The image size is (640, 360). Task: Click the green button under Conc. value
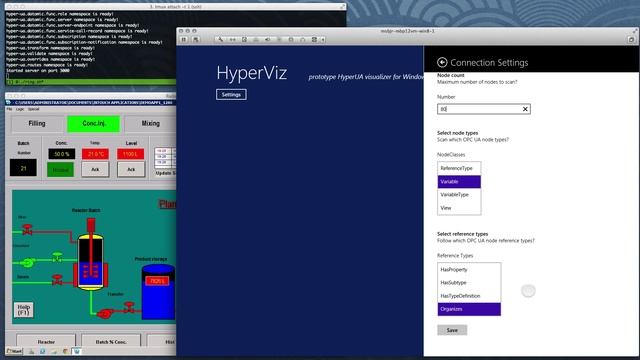point(60,169)
